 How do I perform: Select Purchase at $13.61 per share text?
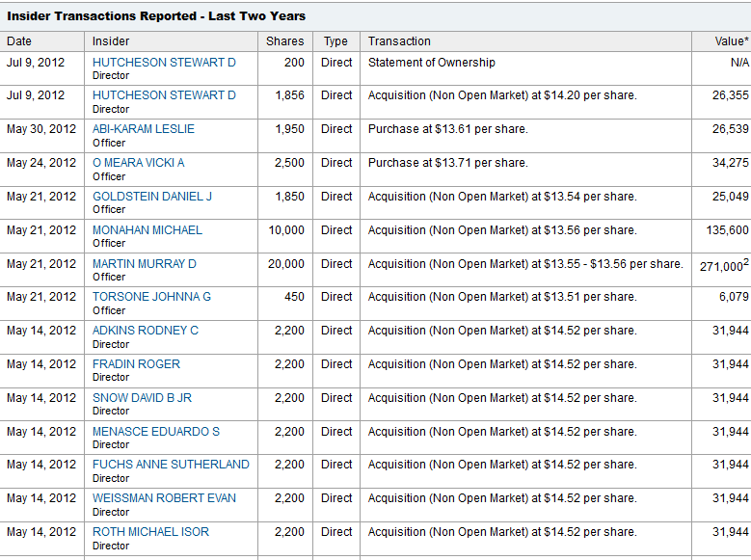point(448,129)
